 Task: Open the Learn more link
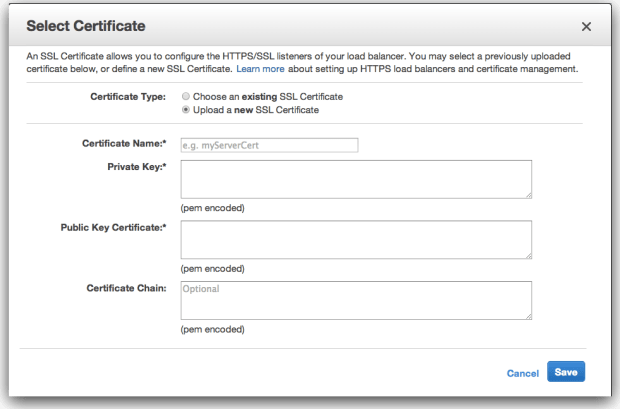[260, 69]
